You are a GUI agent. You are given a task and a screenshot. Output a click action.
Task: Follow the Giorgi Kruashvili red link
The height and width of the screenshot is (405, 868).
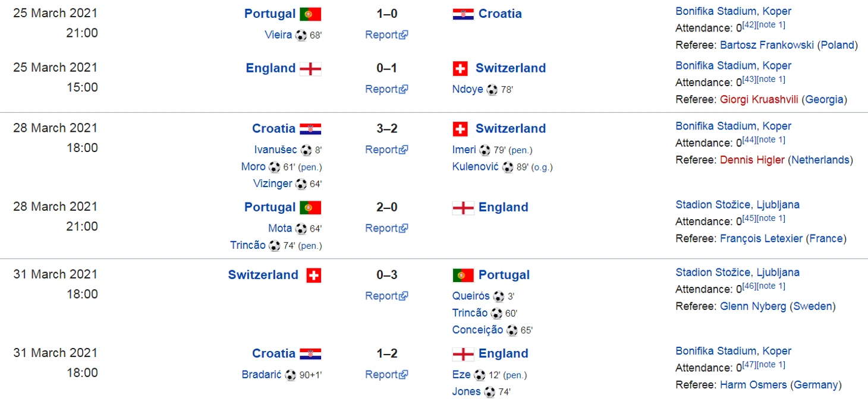(759, 99)
